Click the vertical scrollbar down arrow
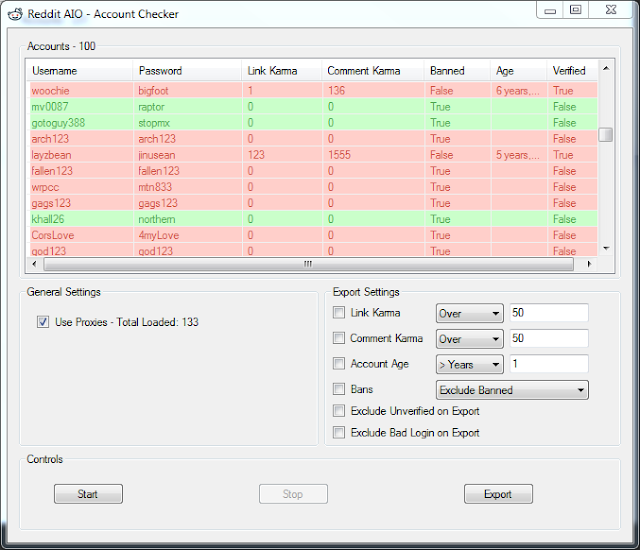 pos(606,248)
